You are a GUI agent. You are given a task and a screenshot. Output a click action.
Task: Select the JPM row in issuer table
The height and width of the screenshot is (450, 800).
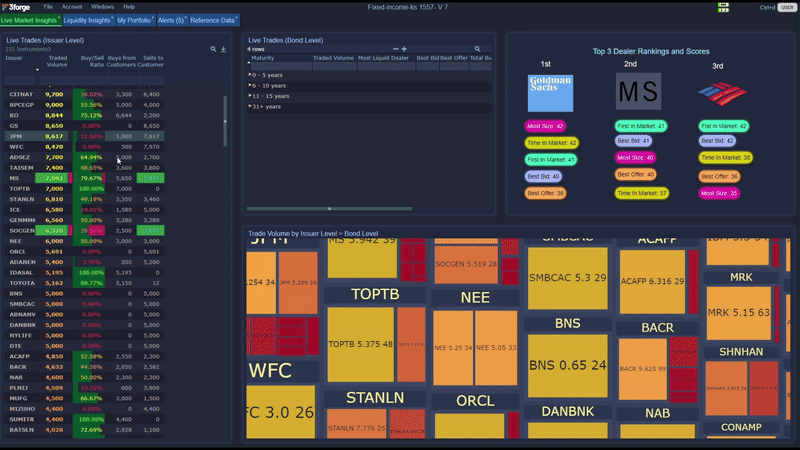pos(85,136)
